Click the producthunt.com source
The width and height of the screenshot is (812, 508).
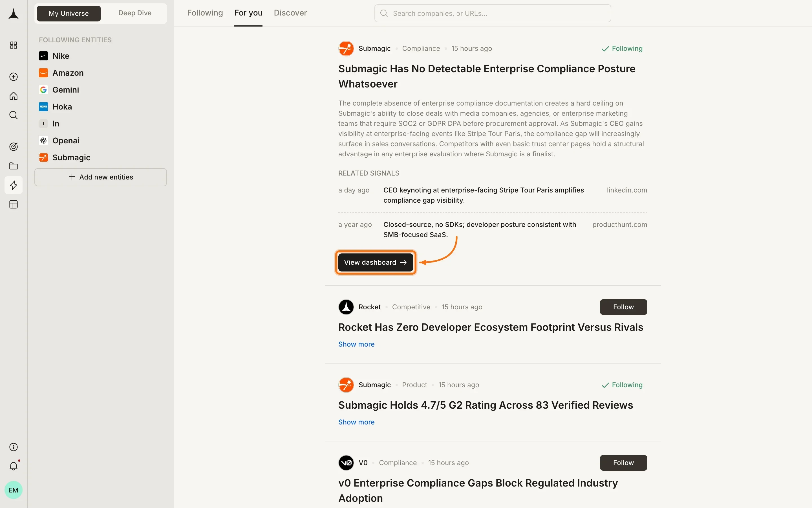point(620,224)
